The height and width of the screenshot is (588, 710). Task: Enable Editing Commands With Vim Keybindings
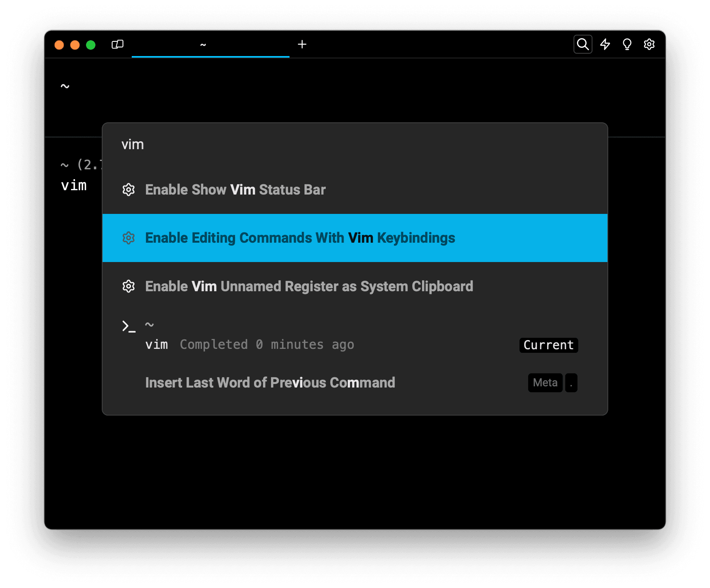point(300,238)
